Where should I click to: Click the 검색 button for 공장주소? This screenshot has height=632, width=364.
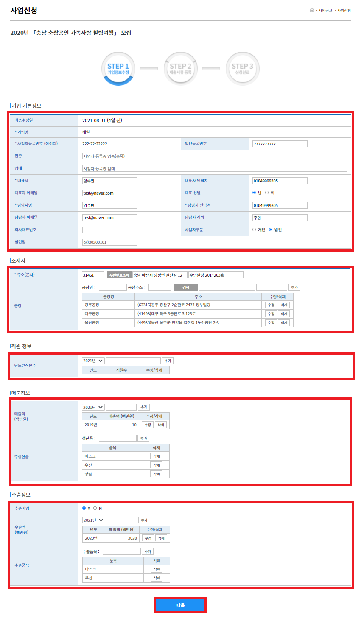(186, 287)
